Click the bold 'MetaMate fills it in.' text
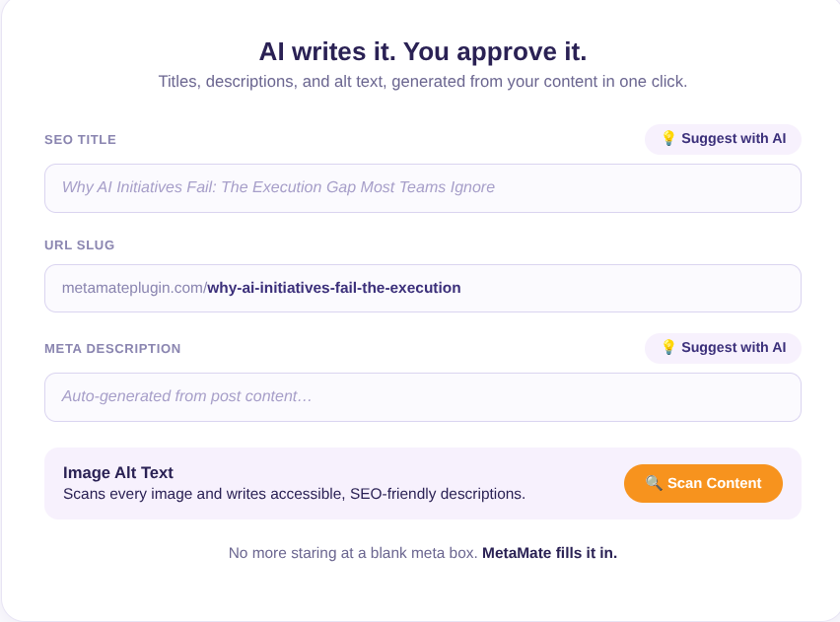Screen dimensions: 840x622 549,553
